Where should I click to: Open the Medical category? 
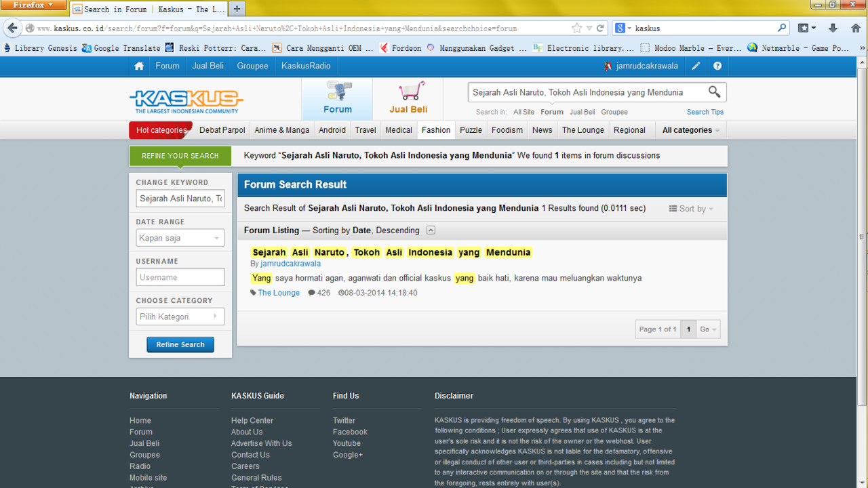click(x=399, y=130)
